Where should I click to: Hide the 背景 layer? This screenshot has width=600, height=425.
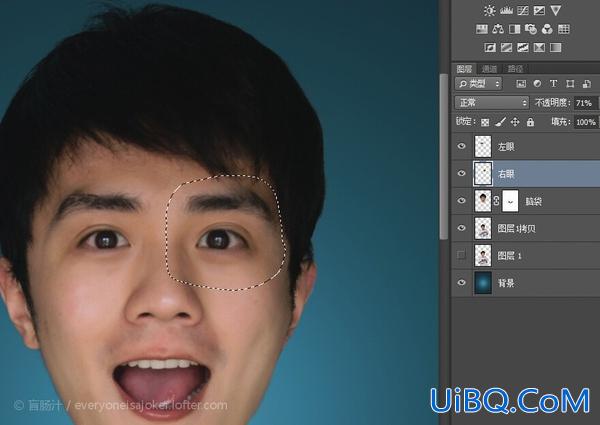(461, 282)
